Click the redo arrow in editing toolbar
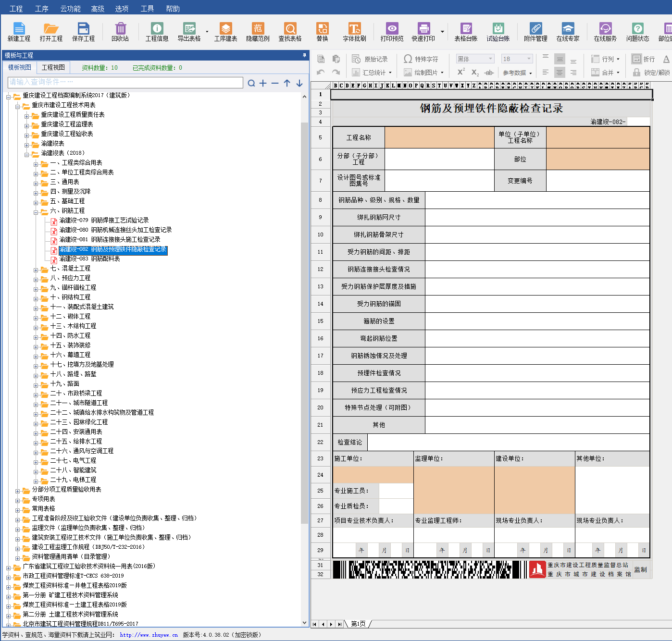This screenshot has height=641, width=672. coord(336,72)
